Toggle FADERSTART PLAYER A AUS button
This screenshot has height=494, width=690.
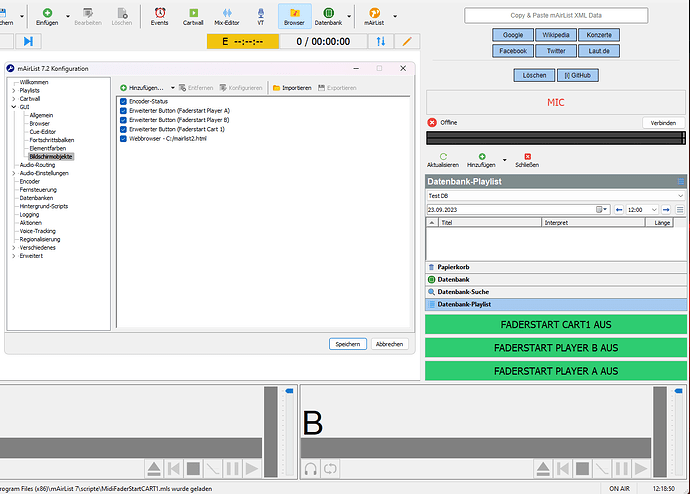coord(556,371)
